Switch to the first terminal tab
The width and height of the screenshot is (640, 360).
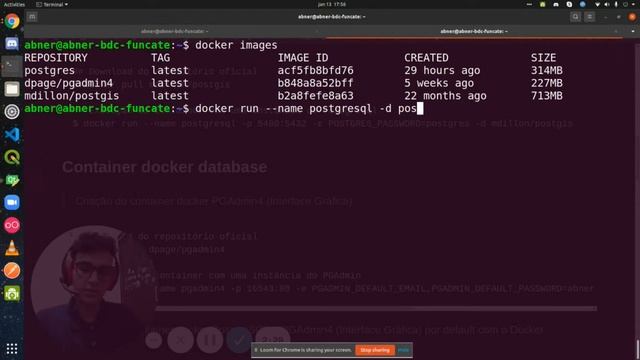(x=175, y=31)
